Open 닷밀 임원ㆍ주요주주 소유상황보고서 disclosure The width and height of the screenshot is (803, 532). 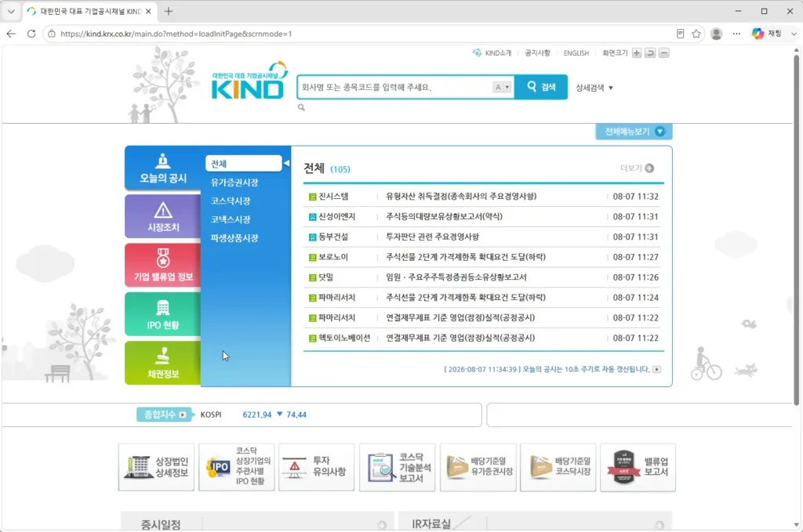point(456,277)
